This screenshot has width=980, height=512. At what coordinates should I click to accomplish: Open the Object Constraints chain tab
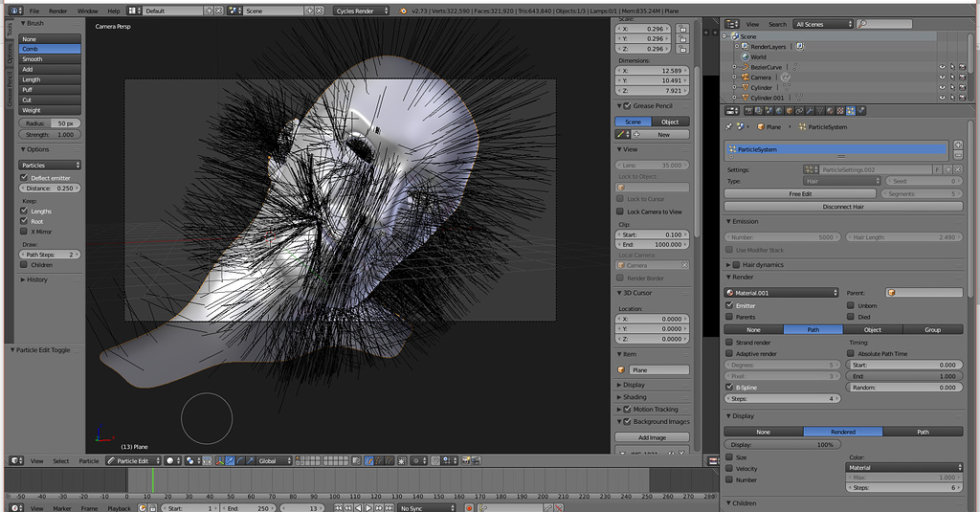point(800,111)
